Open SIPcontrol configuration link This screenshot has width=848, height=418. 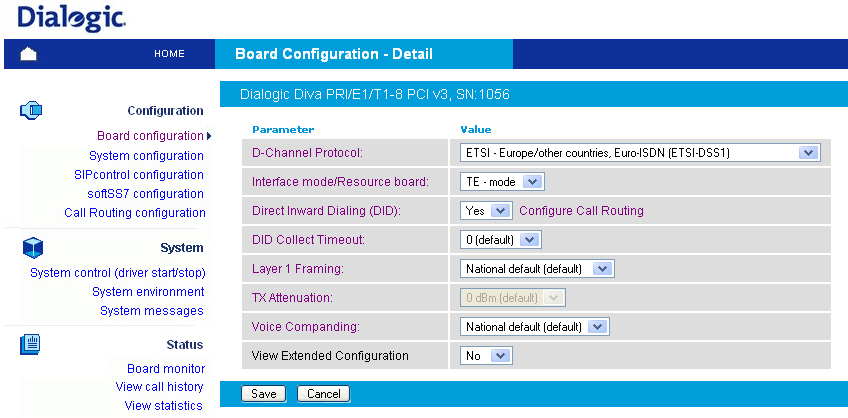click(x=138, y=175)
